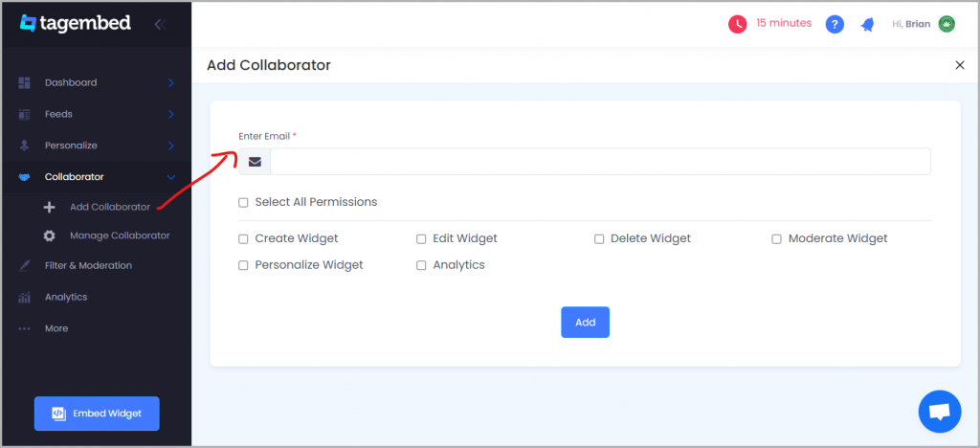
Task: Click the user avatar next to Brian
Action: click(947, 24)
